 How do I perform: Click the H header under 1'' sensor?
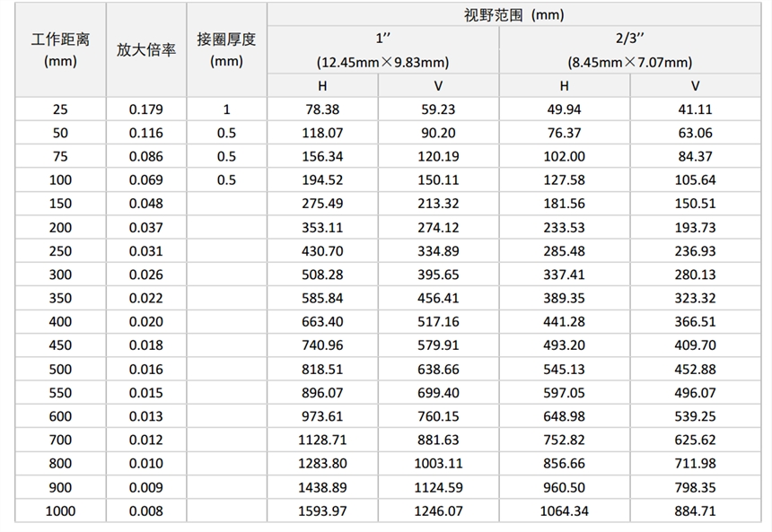pos(322,86)
